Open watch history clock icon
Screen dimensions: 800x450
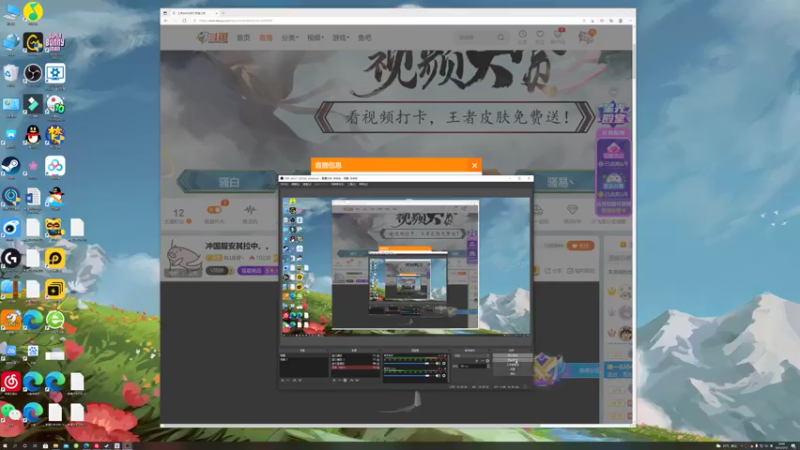pyautogui.click(x=522, y=34)
